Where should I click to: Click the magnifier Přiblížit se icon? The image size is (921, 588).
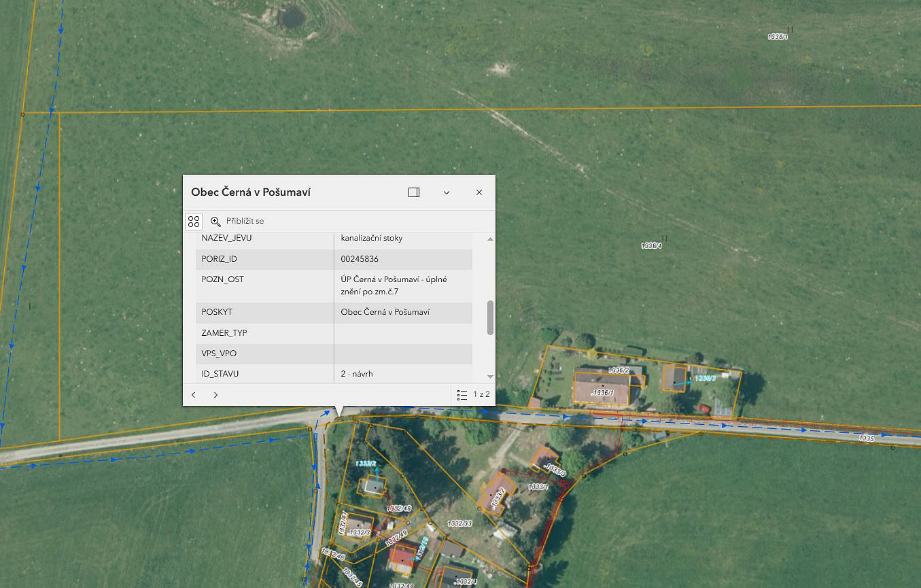[x=215, y=222]
